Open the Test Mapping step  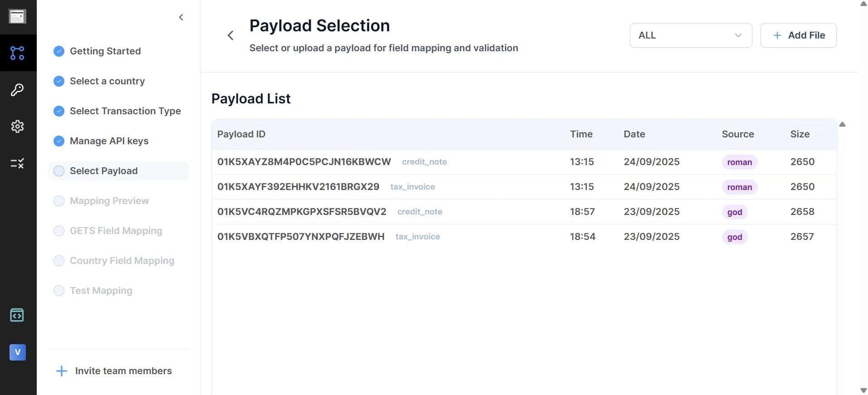pos(118,291)
